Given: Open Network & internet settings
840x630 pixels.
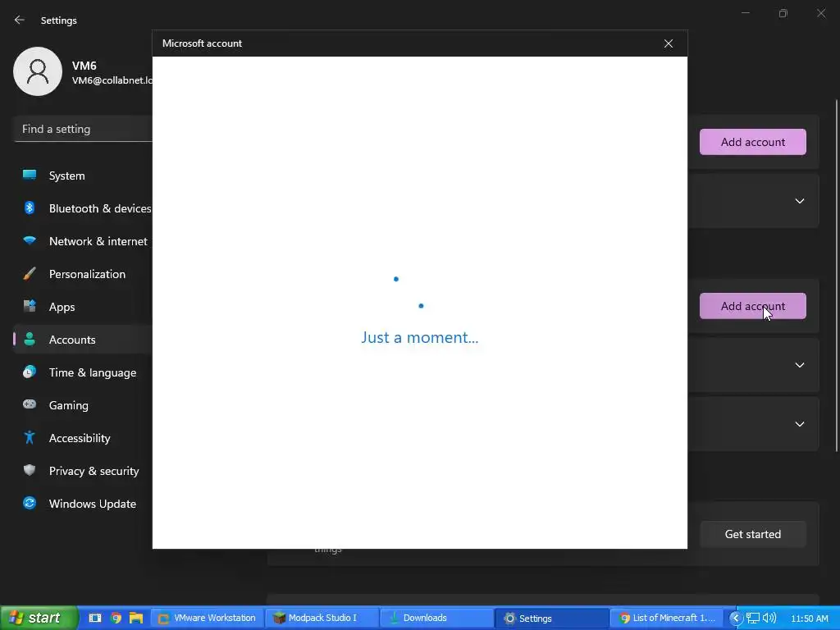Looking at the screenshot, I should pyautogui.click(x=83, y=241).
